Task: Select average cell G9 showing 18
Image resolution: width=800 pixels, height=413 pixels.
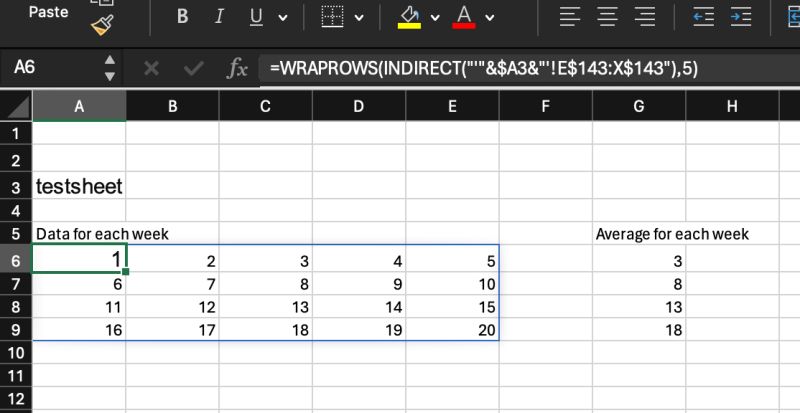Action: click(639, 330)
